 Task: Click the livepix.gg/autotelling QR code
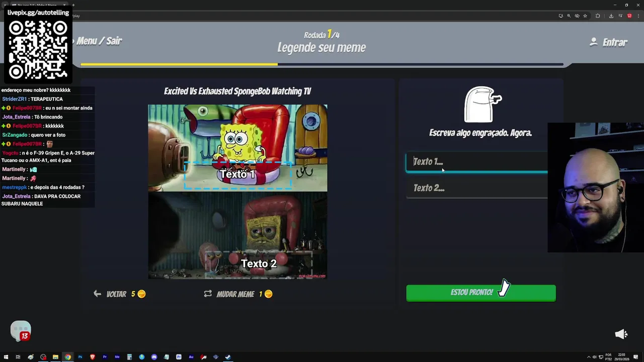point(38,50)
